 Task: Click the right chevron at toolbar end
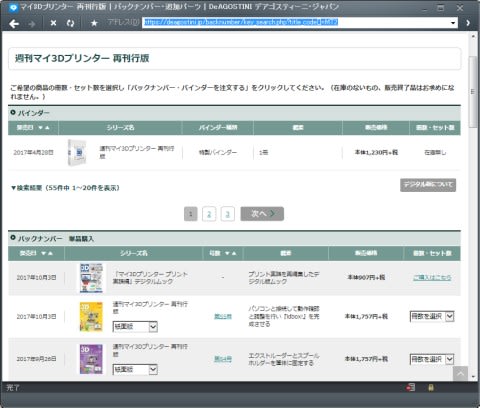[x=468, y=23]
